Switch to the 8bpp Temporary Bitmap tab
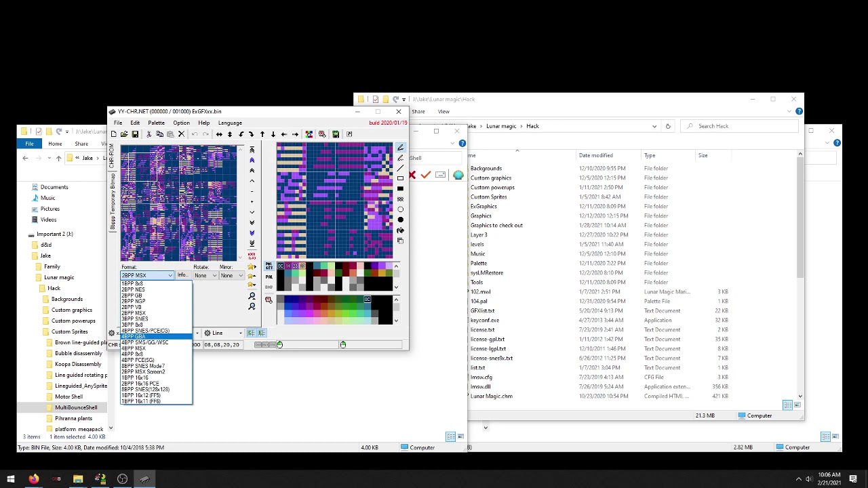 click(113, 201)
